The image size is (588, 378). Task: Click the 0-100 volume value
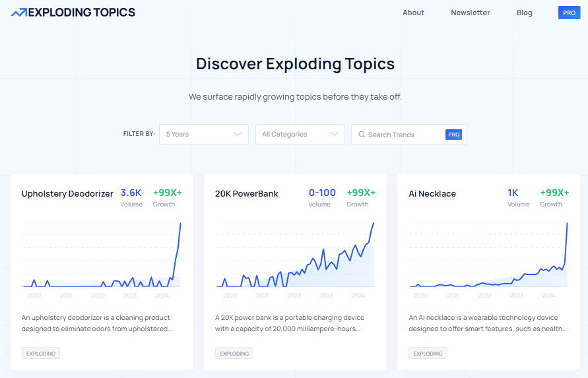point(322,193)
